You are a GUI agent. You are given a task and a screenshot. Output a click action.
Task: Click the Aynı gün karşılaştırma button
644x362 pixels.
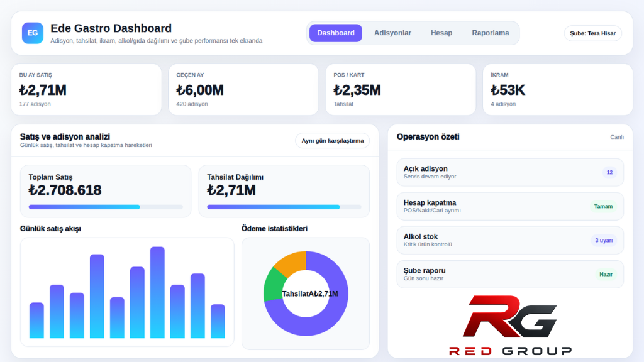click(332, 140)
